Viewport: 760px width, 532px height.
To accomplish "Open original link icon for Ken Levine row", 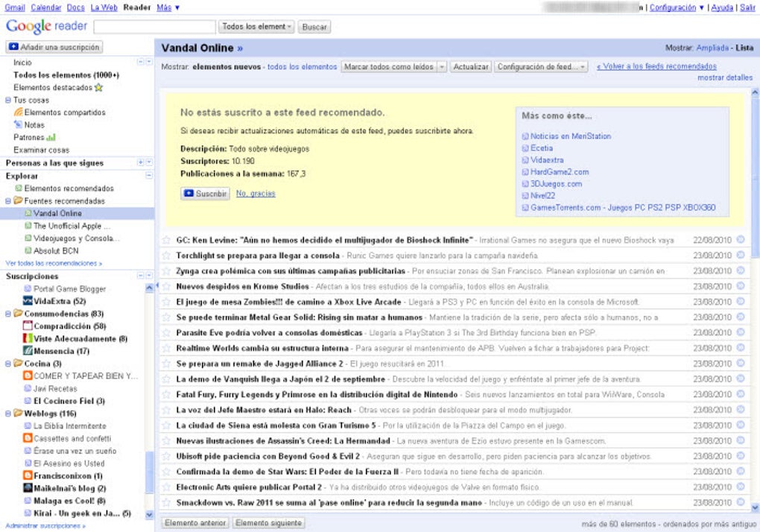I will (x=741, y=239).
